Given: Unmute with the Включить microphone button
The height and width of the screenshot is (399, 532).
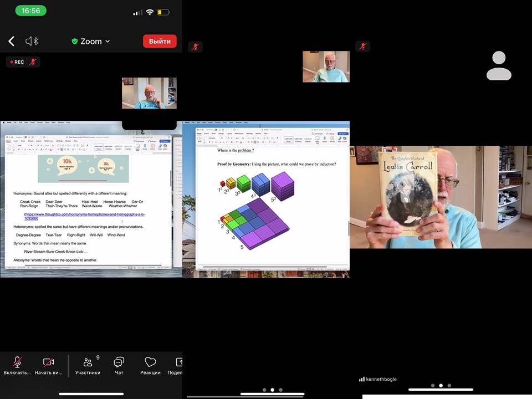Looking at the screenshot, I should point(17,366).
